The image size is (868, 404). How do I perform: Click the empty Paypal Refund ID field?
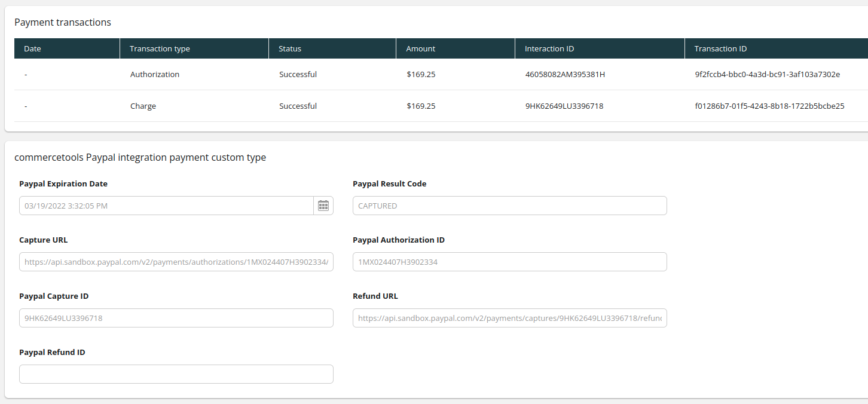(x=176, y=374)
